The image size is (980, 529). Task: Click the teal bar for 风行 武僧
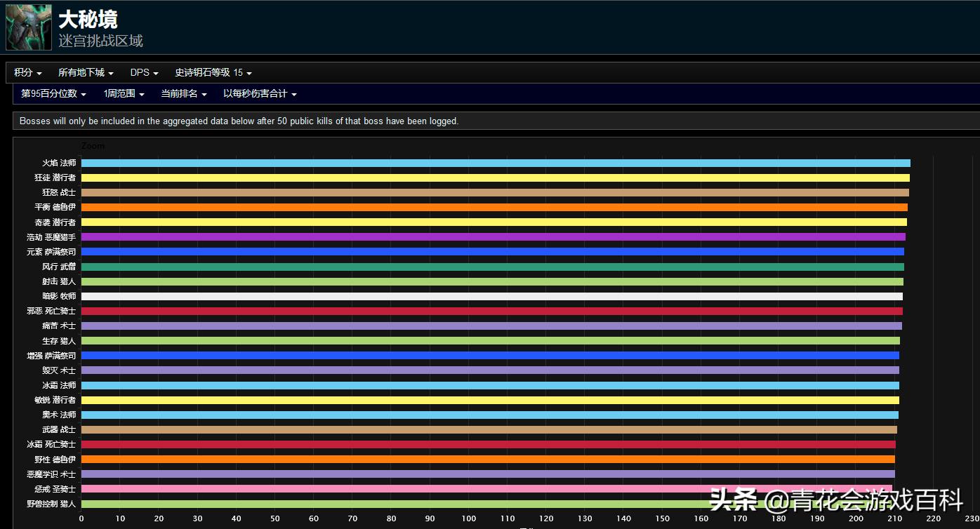coord(493,267)
